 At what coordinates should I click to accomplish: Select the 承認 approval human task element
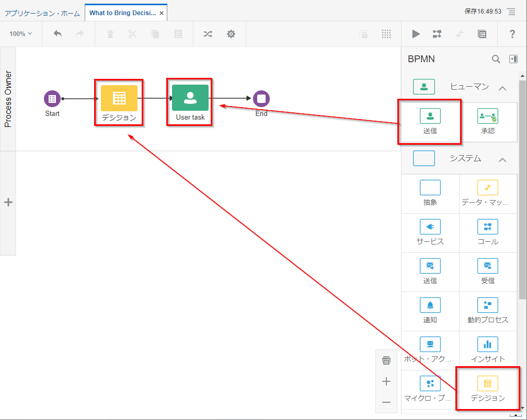[487, 121]
